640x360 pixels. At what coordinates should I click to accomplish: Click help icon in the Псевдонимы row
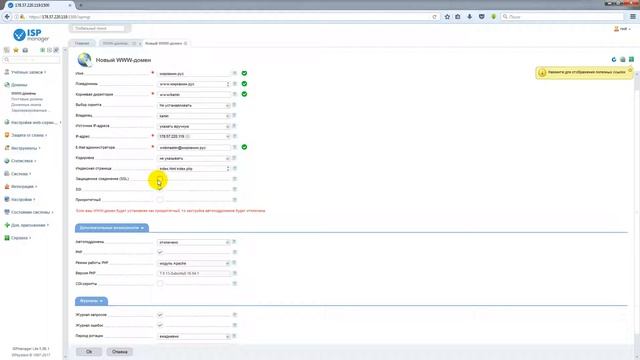click(235, 84)
